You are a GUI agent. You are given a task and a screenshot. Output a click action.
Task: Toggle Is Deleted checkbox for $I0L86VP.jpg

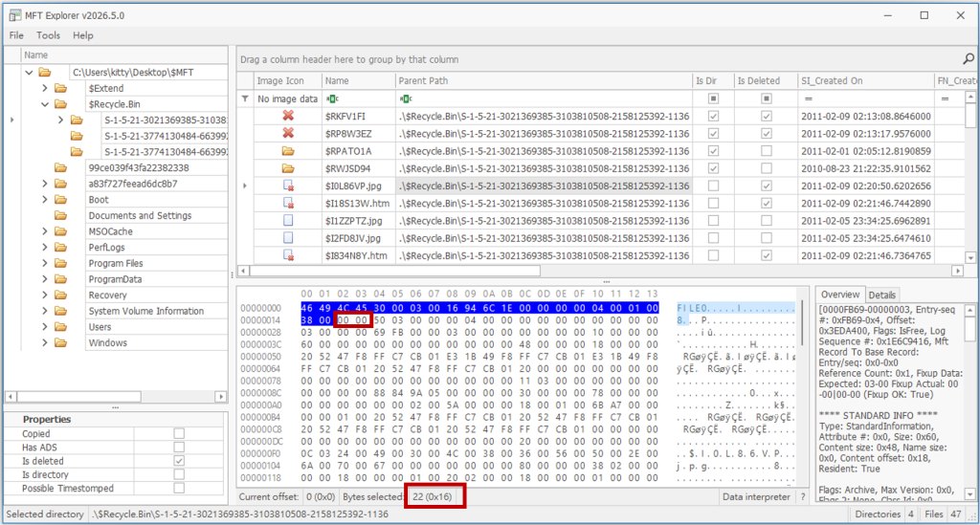click(767, 186)
